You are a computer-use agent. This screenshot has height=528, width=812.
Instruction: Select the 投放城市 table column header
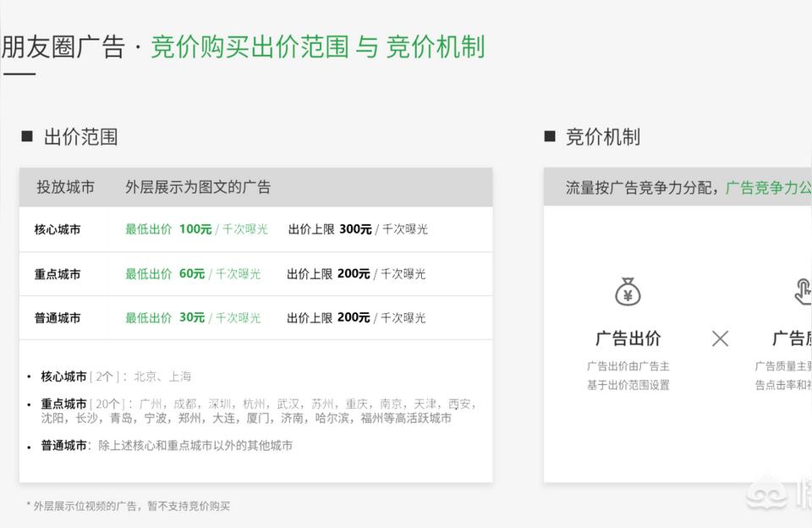(x=65, y=187)
